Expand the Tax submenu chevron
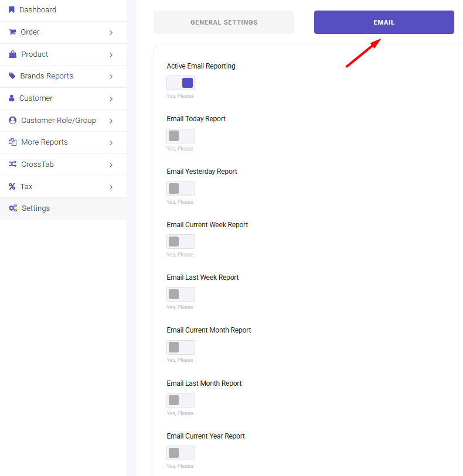 click(x=111, y=187)
